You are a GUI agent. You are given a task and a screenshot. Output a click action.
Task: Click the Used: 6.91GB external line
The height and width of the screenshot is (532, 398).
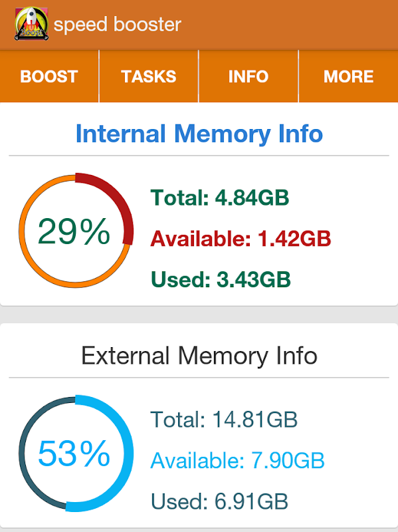tap(219, 501)
